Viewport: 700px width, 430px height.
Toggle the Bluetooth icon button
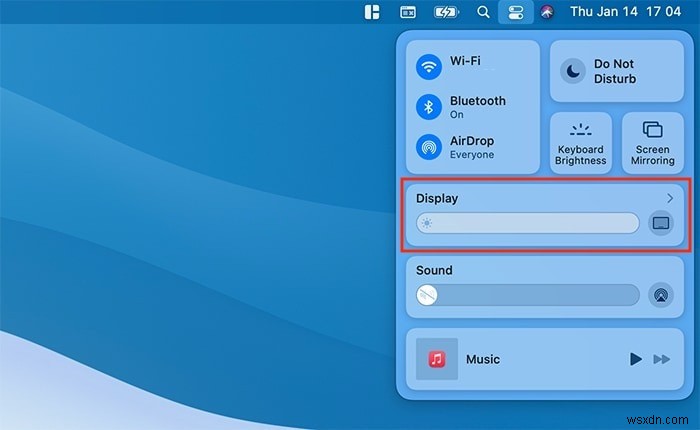click(x=429, y=107)
